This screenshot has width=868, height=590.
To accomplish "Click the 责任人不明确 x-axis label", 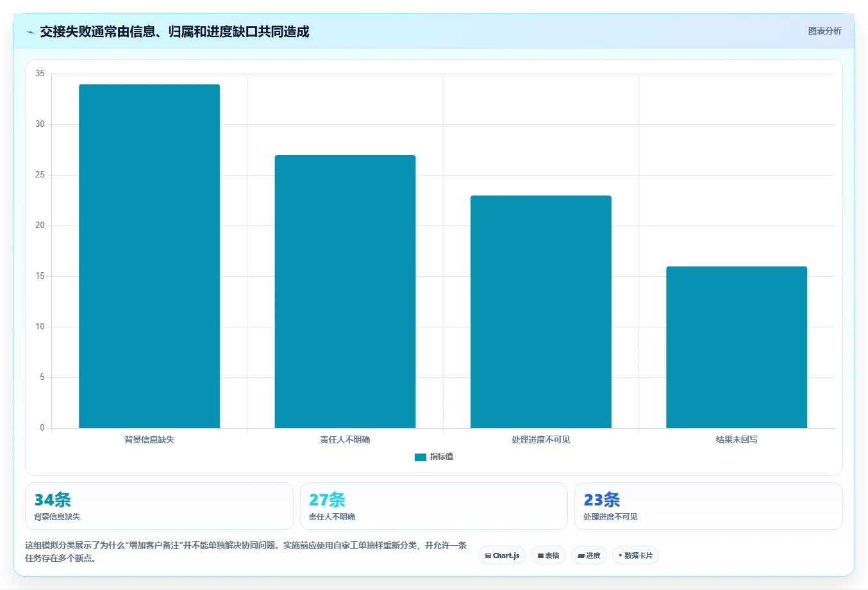I will pyautogui.click(x=345, y=439).
